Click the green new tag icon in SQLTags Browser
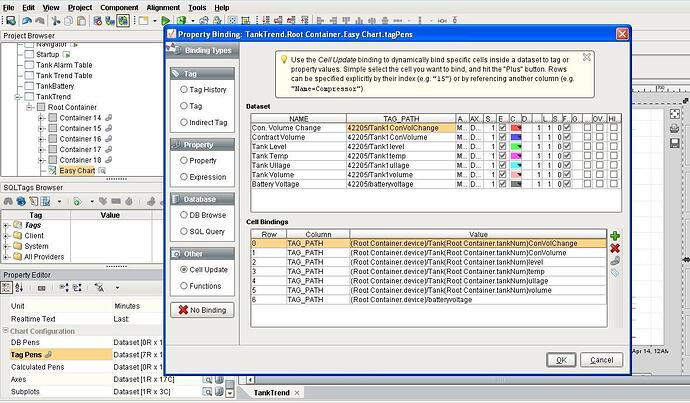The height and width of the screenshot is (403, 690). [x=77, y=202]
